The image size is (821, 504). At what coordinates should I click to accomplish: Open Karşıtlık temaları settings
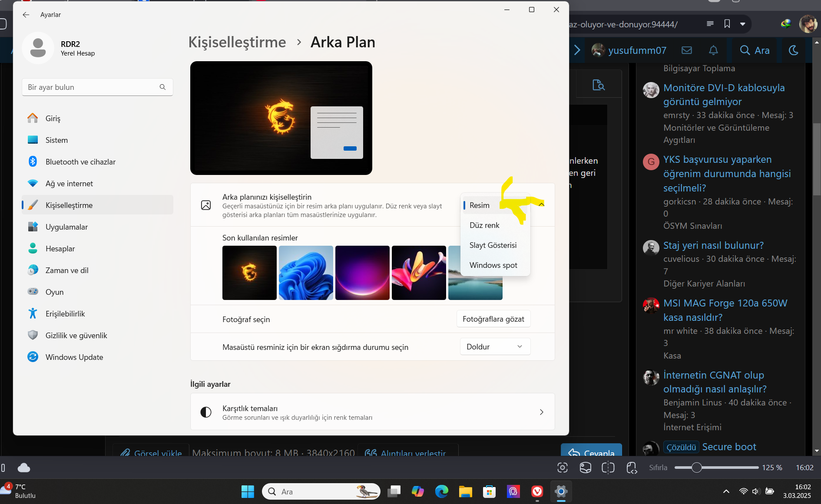(x=373, y=412)
